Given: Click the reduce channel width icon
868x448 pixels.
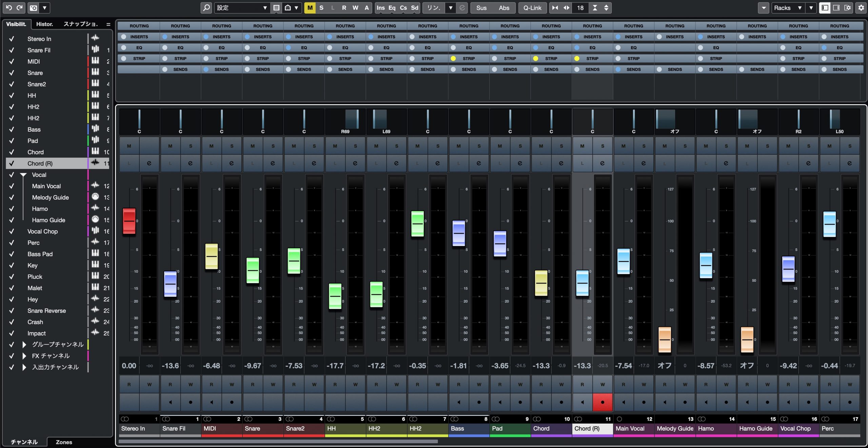Looking at the screenshot, I should pyautogui.click(x=555, y=7).
